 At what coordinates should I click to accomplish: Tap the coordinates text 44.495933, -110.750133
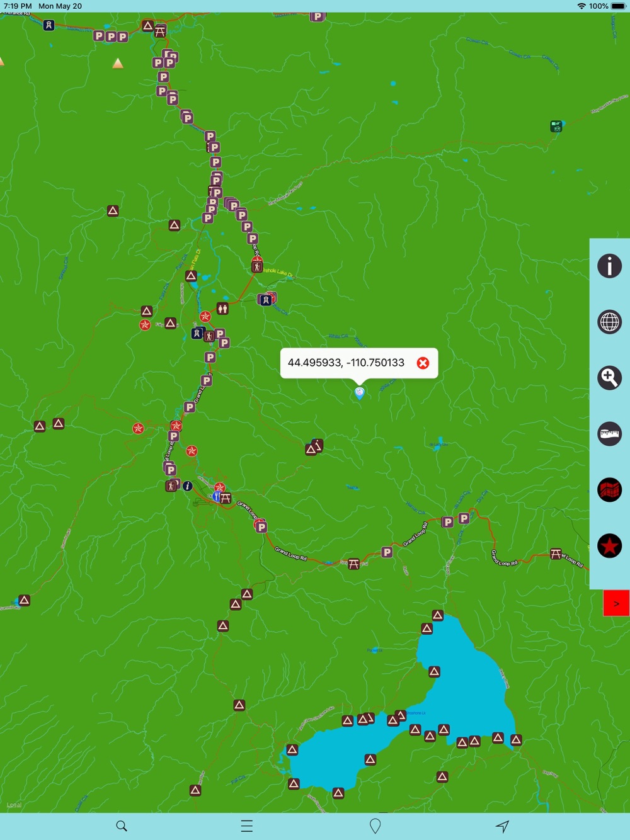tap(346, 363)
